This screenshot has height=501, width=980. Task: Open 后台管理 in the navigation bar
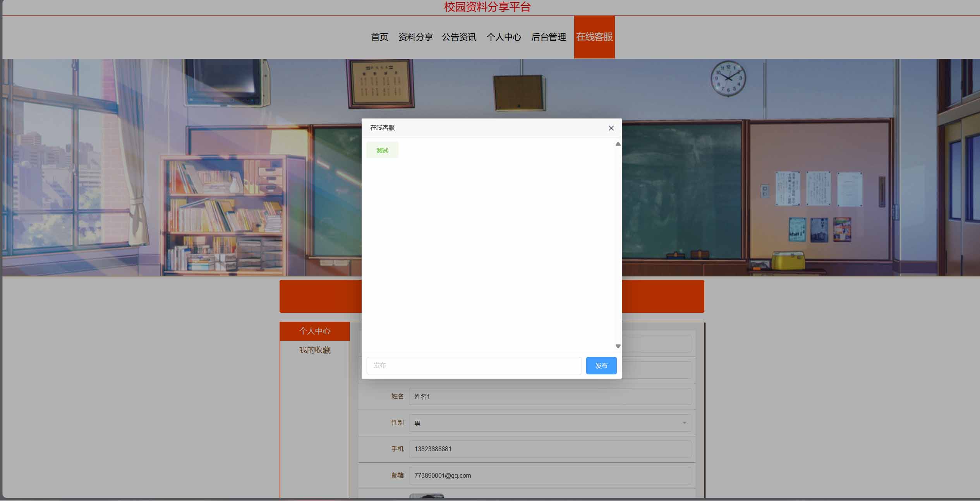549,37
